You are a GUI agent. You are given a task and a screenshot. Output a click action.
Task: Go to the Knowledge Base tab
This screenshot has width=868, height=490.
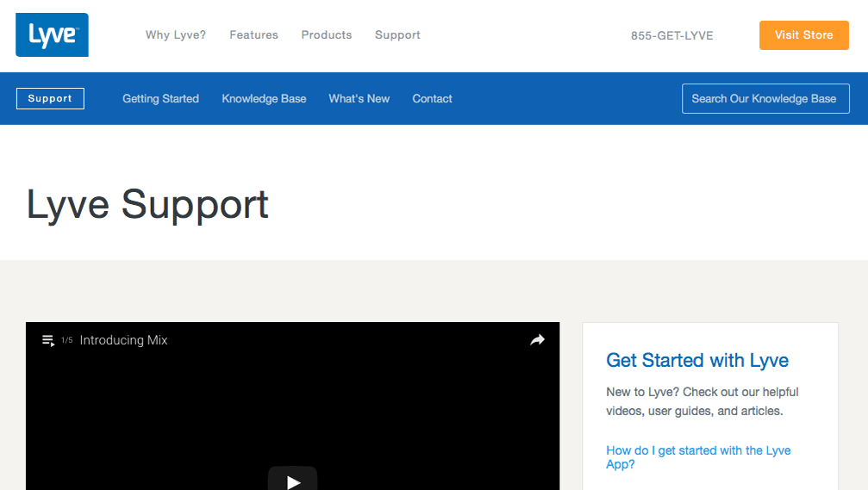pos(264,98)
